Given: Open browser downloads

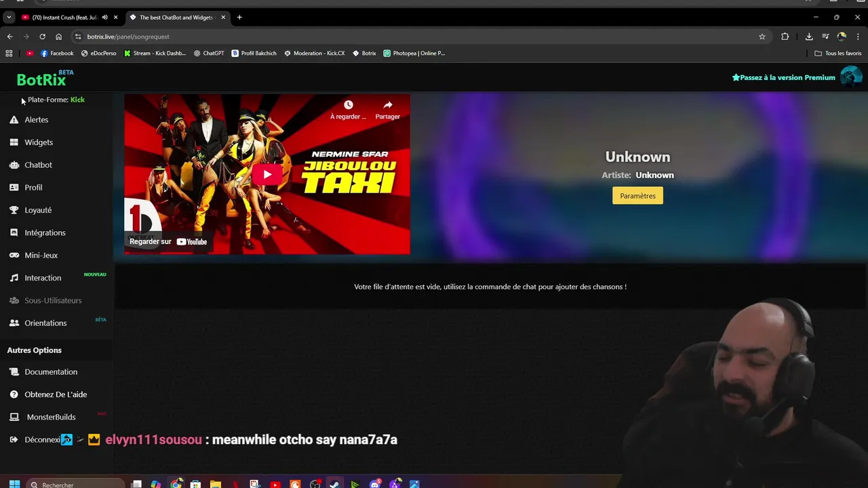Looking at the screenshot, I should 809,37.
